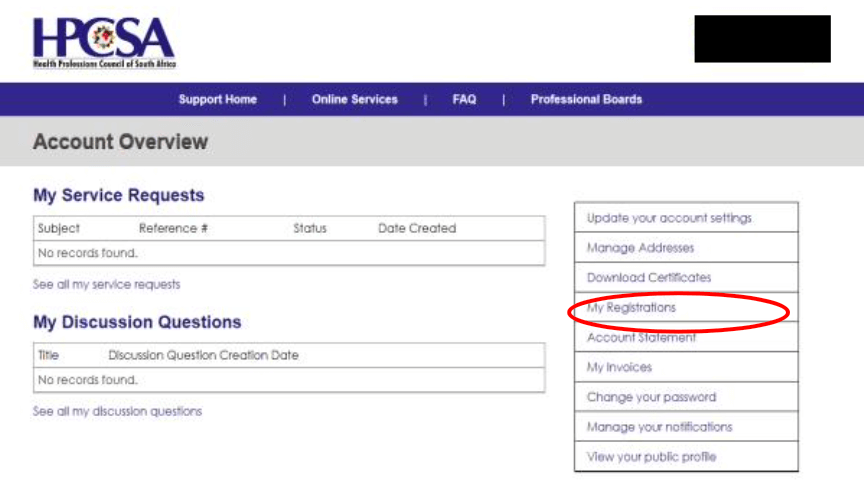Screen dimensions: 864x484
Task: Open the Online Services menu
Action: [x=354, y=99]
